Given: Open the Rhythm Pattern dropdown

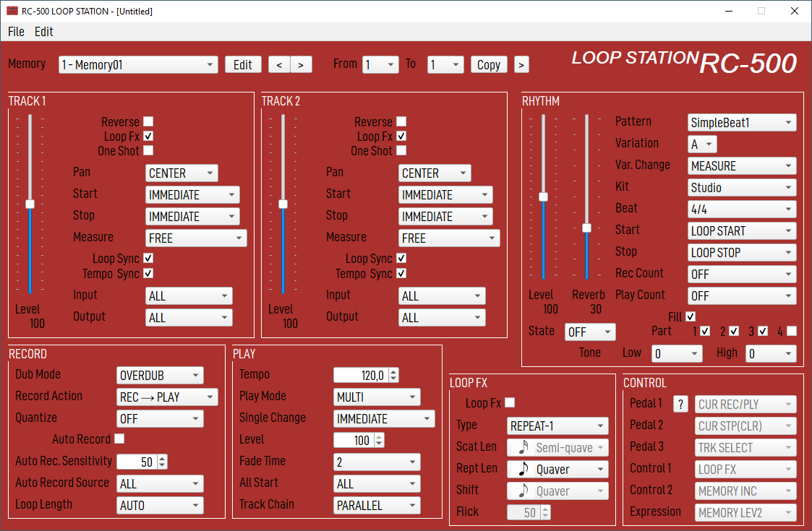Looking at the screenshot, I should (x=741, y=123).
